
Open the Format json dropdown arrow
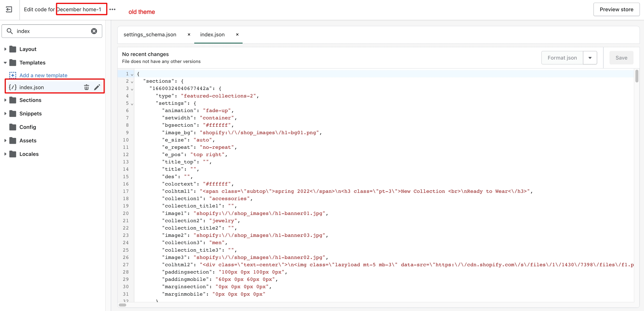pos(590,58)
